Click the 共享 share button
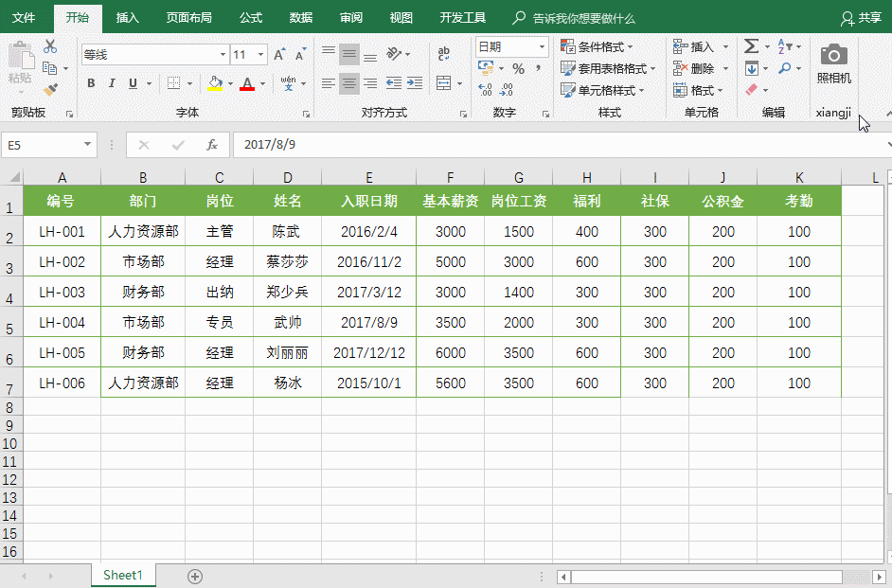 click(862, 18)
